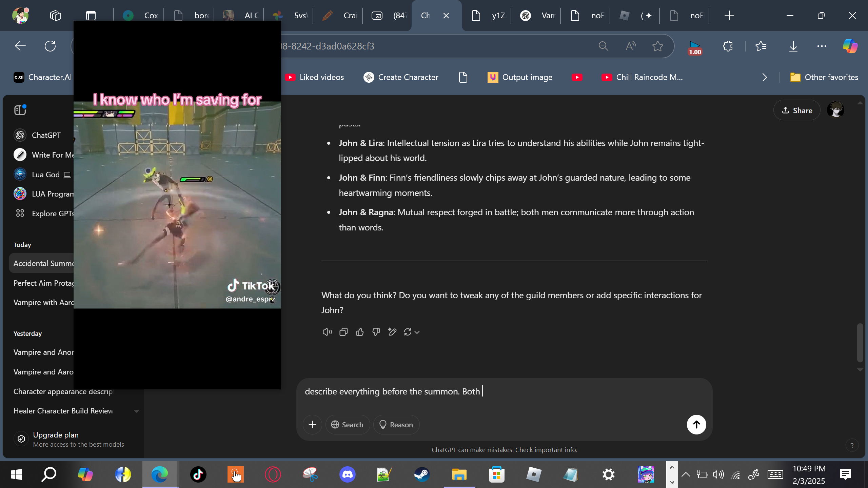868x488 pixels.
Task: Close the active Ch browser tab
Action: pos(446,16)
